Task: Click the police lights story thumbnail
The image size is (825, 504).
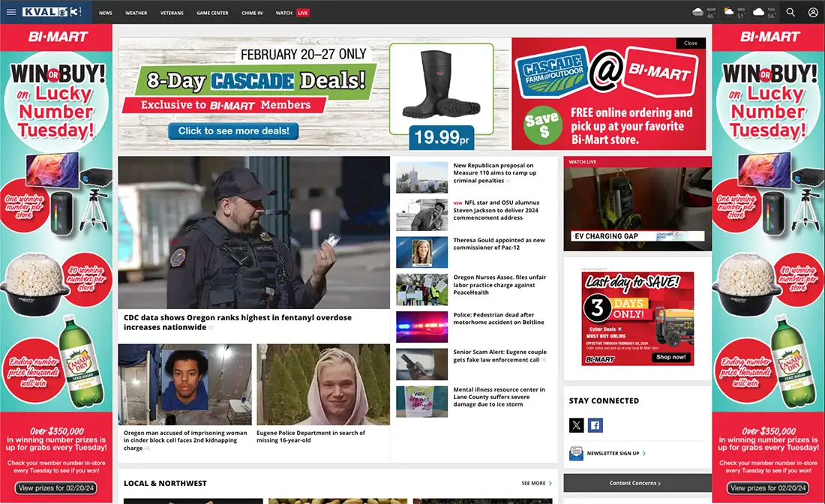Action: [422, 327]
